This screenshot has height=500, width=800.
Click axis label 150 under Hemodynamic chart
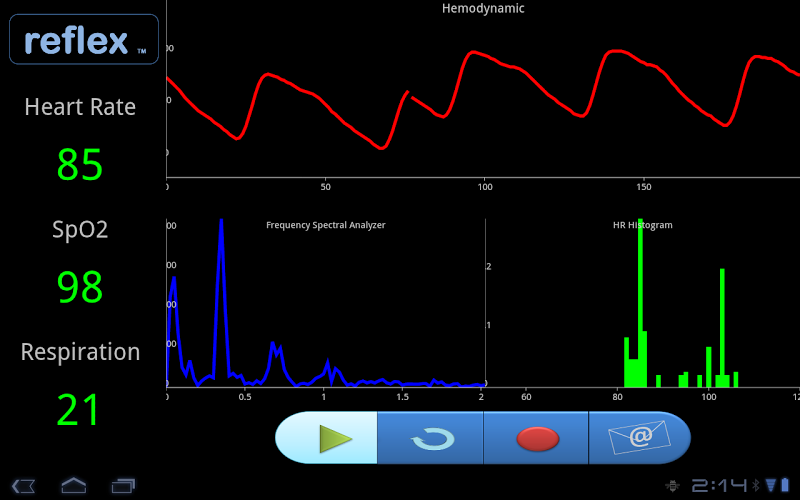[644, 187]
